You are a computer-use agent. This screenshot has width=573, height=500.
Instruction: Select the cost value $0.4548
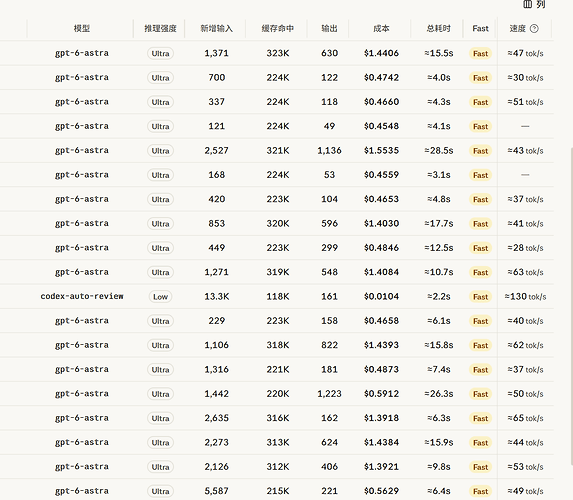[381, 126]
